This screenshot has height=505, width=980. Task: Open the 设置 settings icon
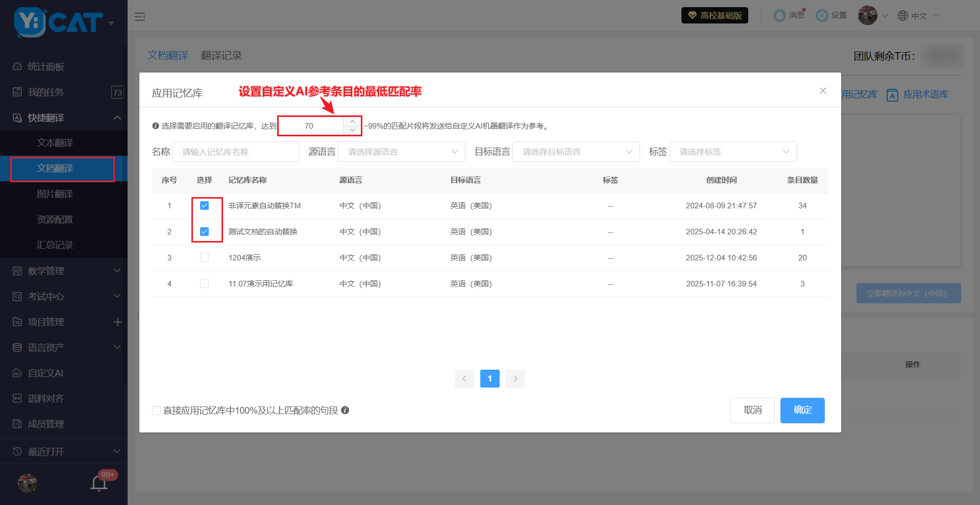(x=822, y=16)
